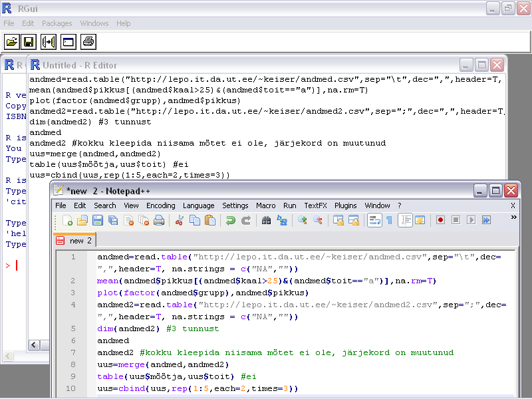The image size is (532, 399).
Task: Print using the RGui printer icon
Action: pyautogui.click(x=88, y=42)
